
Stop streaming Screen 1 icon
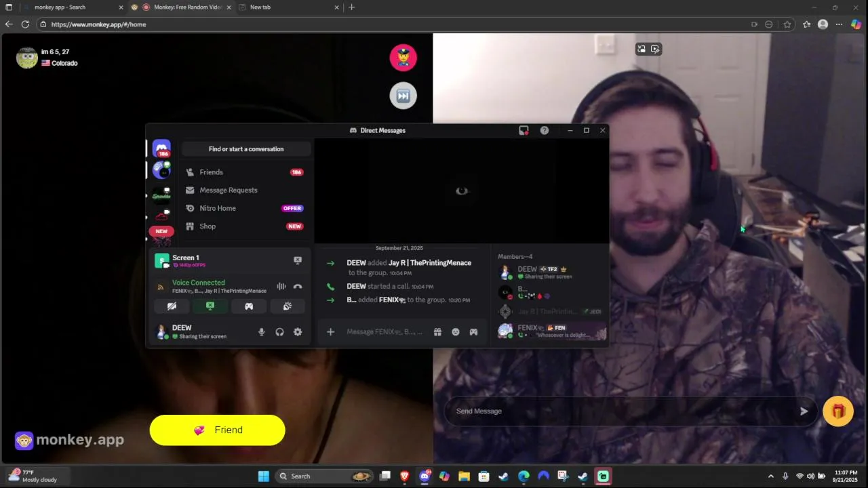(297, 260)
